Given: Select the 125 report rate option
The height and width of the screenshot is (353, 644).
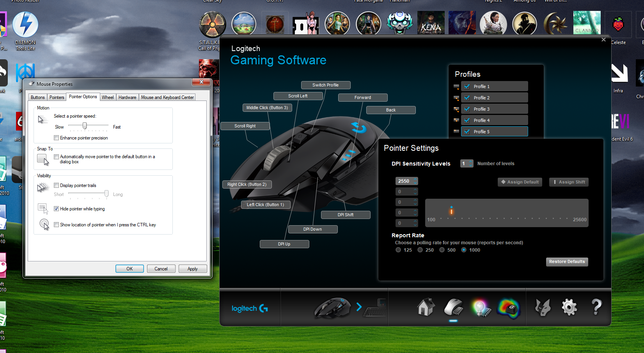Looking at the screenshot, I should pos(398,250).
